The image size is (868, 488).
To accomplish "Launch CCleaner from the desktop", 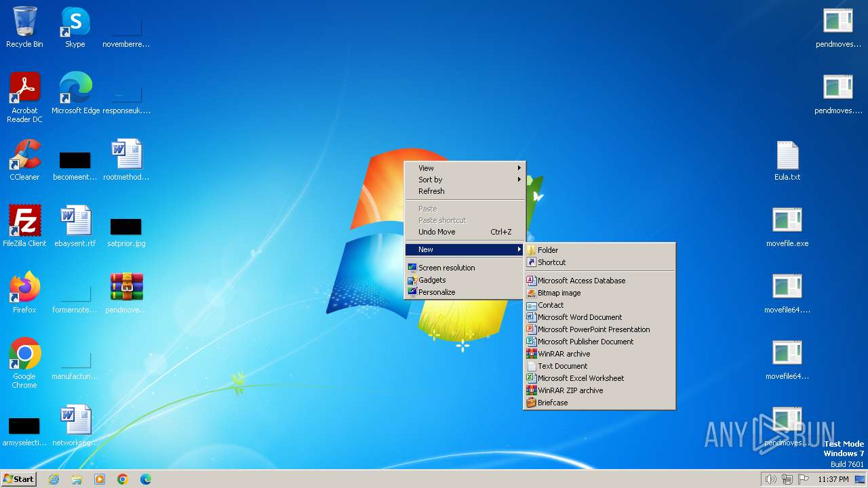I will 24,160.
